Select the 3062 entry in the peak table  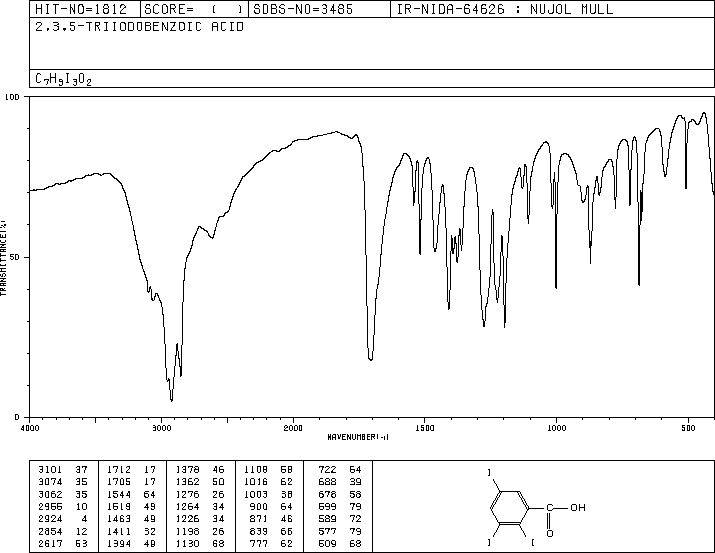tap(50, 494)
